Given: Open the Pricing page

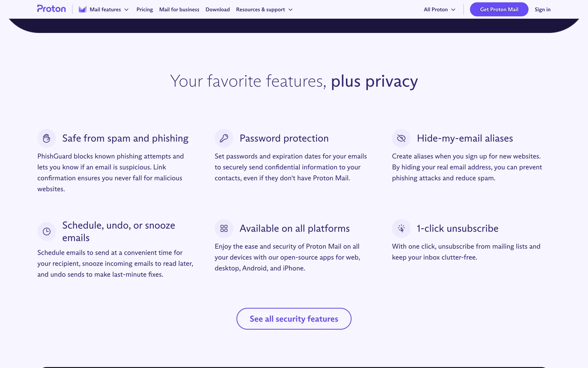Looking at the screenshot, I should click(145, 10).
